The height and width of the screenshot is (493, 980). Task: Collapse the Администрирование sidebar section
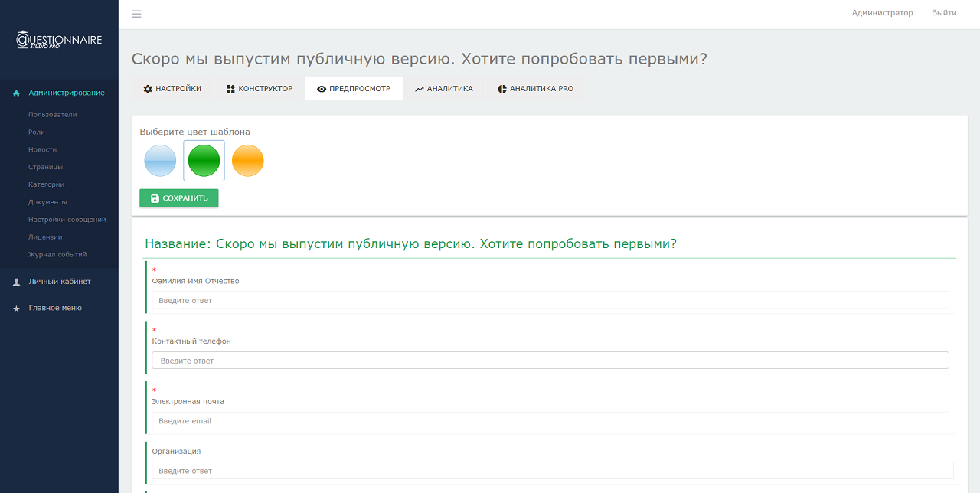point(66,92)
